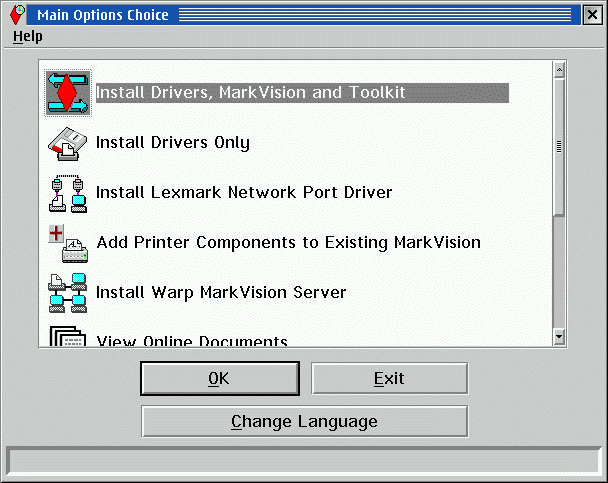
Task: Click the Main Options Choice title bar
Action: pyautogui.click(x=304, y=15)
